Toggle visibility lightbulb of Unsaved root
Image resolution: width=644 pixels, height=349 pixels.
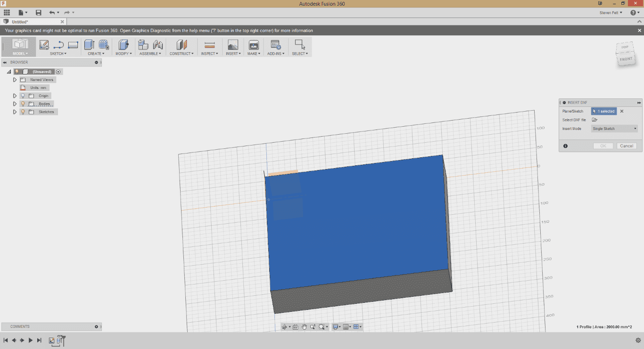(17, 72)
